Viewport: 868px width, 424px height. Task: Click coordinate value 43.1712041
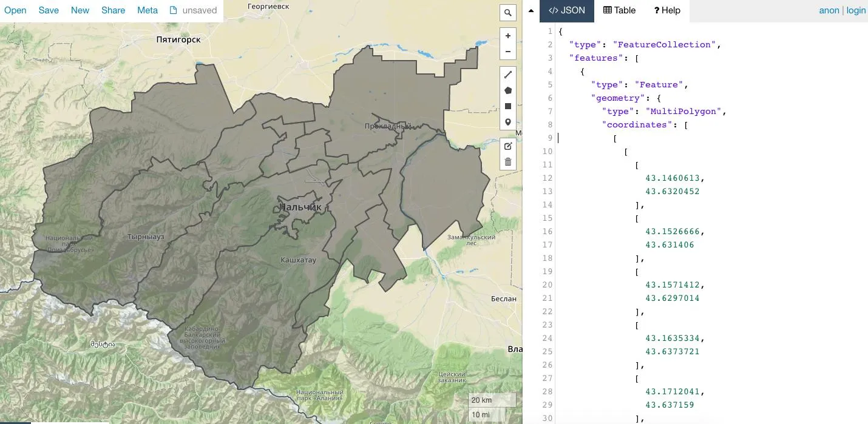[x=673, y=392]
